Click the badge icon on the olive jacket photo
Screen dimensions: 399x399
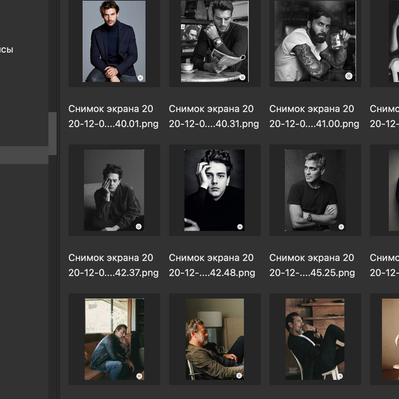point(239,376)
